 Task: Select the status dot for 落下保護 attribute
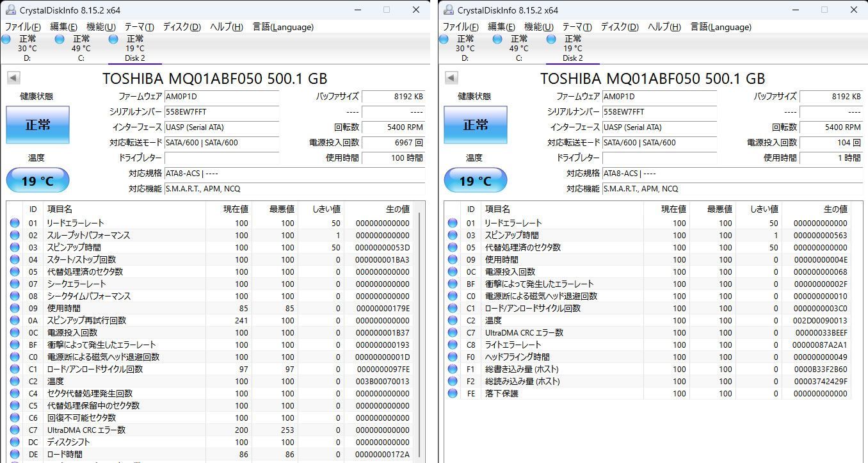coord(453,393)
